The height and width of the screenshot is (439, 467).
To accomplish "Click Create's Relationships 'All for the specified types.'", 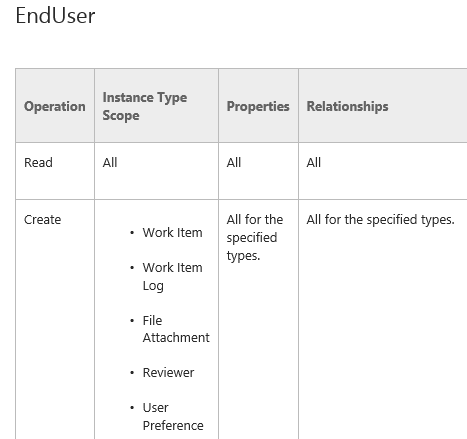I will pos(380,220).
